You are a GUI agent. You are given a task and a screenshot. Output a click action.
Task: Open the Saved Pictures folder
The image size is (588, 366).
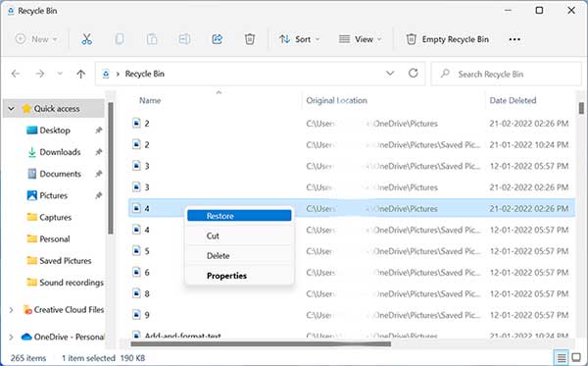click(x=66, y=260)
